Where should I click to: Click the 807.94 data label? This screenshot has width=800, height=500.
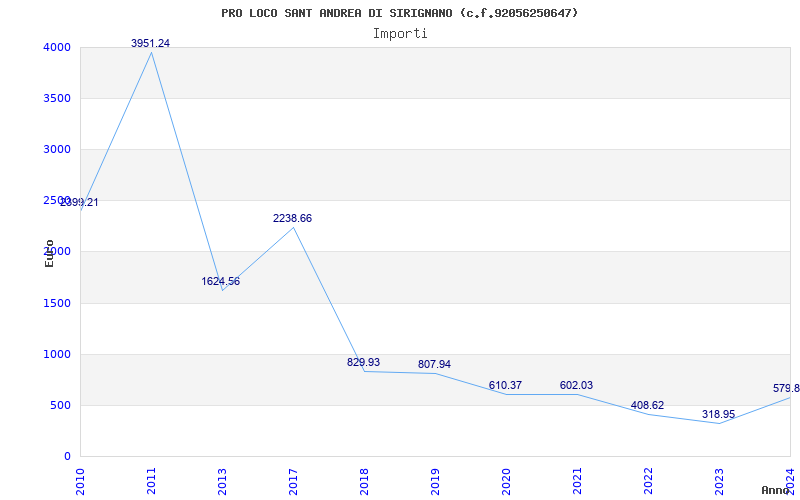click(434, 364)
